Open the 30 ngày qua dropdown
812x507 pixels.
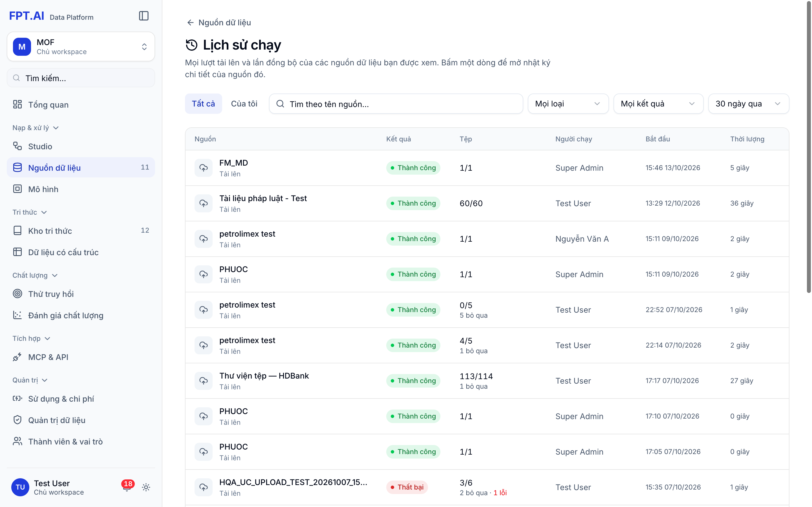[x=749, y=104]
